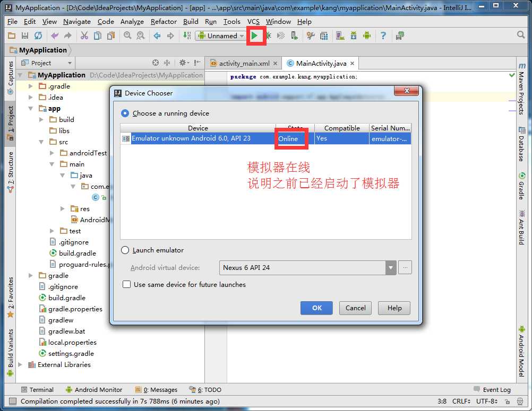
Task: Click Help in Device Chooser
Action: [394, 308]
